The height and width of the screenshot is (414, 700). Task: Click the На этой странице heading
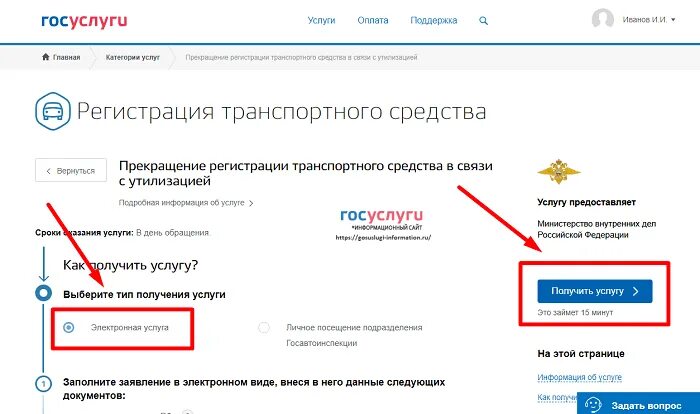pyautogui.click(x=581, y=354)
